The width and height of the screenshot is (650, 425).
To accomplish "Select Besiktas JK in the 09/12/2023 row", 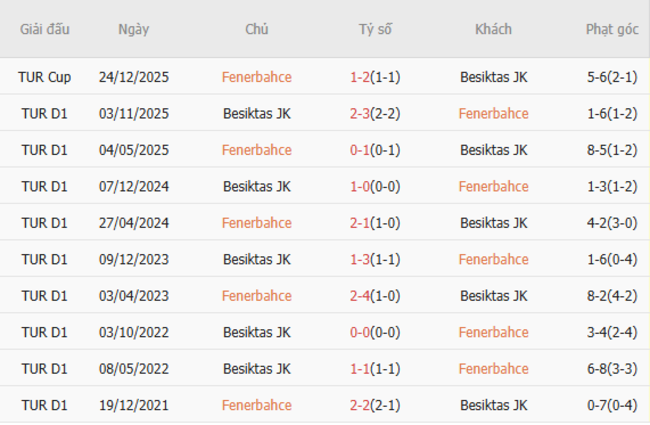I will 257,259.
